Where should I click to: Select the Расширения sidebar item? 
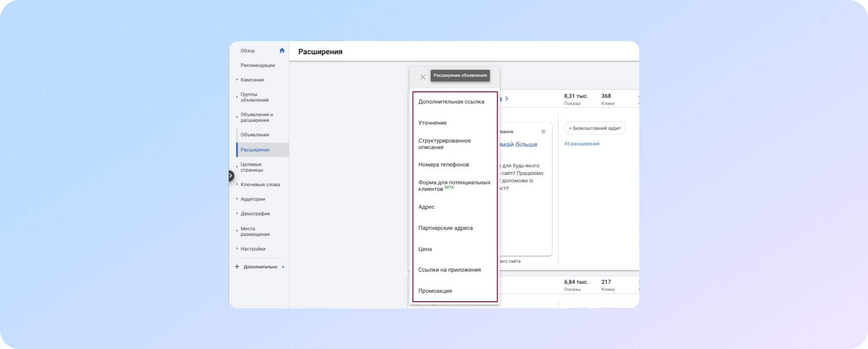(263, 150)
